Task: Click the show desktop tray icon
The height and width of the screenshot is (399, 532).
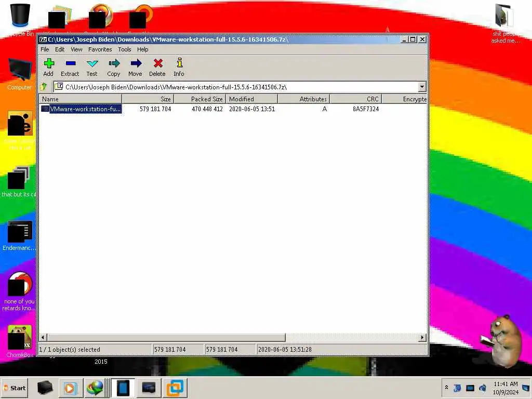Action: [x=526, y=388]
